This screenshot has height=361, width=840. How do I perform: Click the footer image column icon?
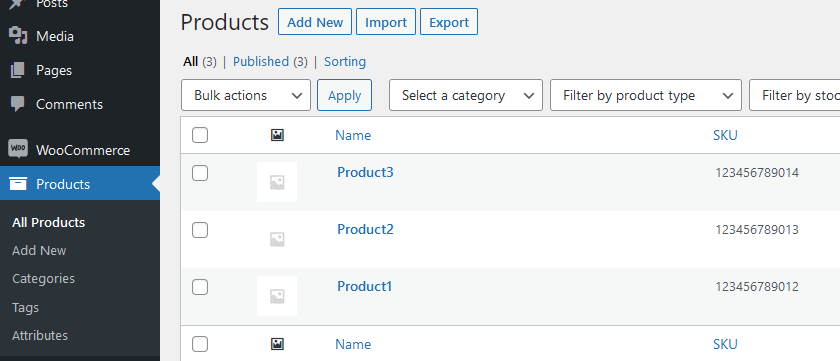click(277, 344)
